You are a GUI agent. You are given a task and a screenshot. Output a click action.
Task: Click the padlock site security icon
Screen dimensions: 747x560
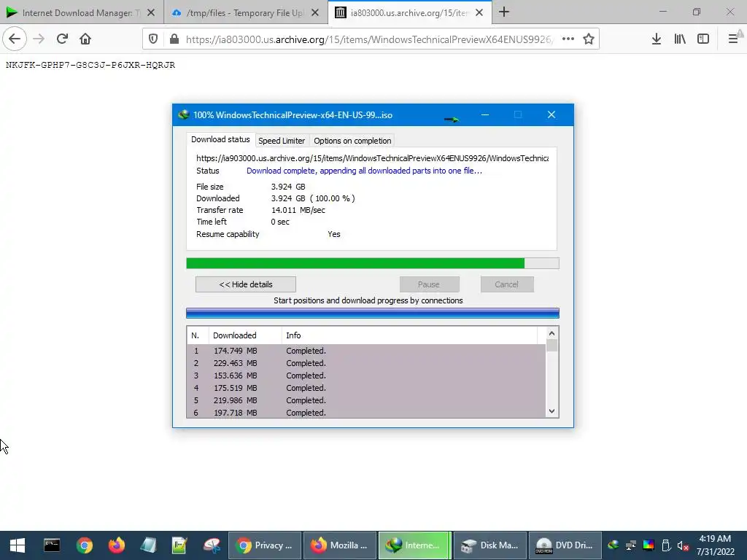[174, 39]
